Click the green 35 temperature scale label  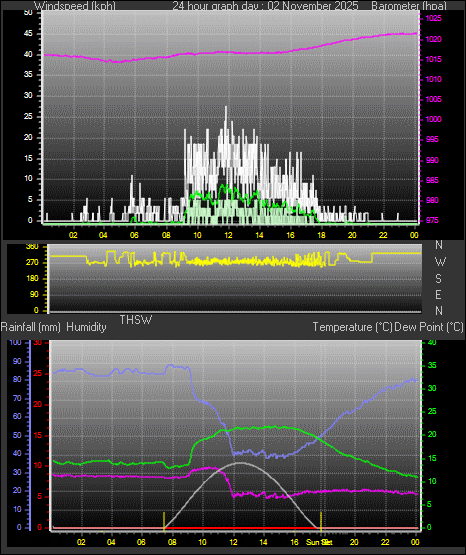pos(432,365)
